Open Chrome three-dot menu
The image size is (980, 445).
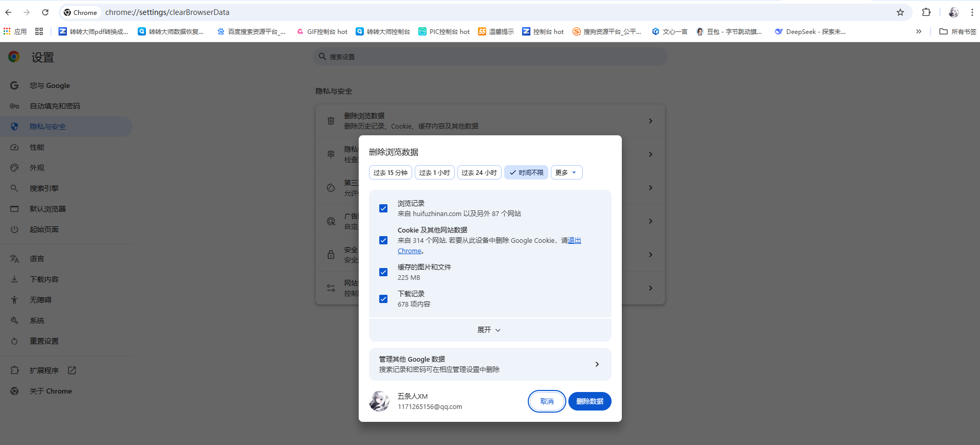(972, 12)
